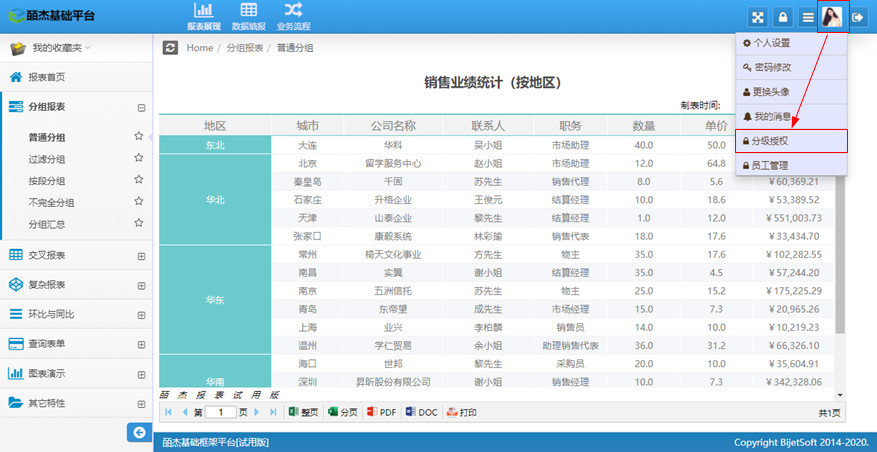Toggle favorite star for 普通分组
877x452 pixels.
pyautogui.click(x=139, y=137)
